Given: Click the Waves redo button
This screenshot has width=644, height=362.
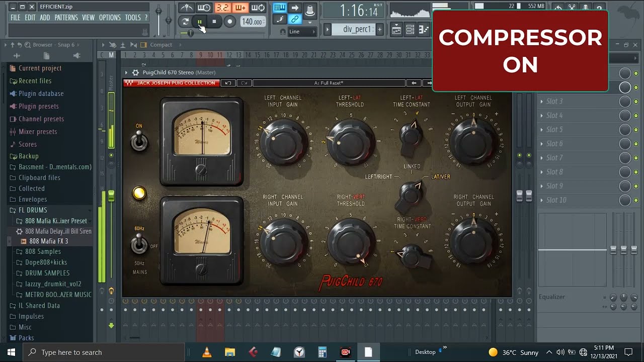Looking at the screenshot, I should (244, 83).
